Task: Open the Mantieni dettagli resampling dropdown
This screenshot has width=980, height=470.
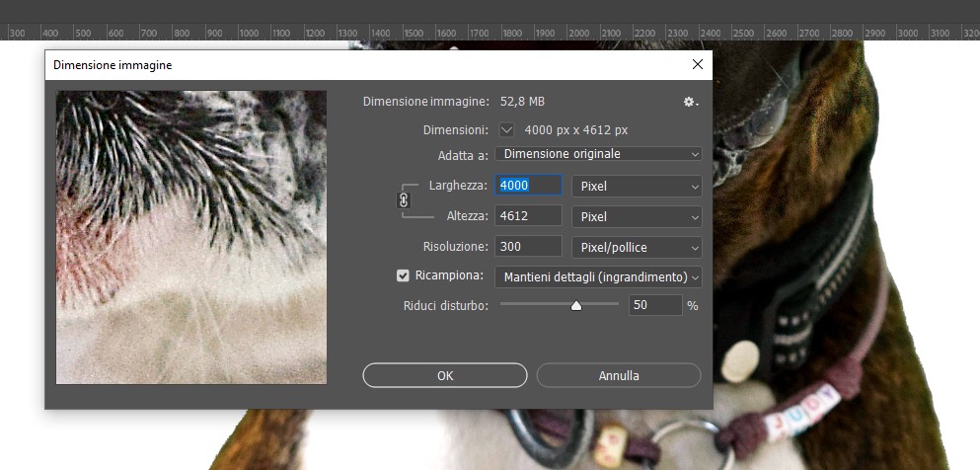Action: pos(598,276)
